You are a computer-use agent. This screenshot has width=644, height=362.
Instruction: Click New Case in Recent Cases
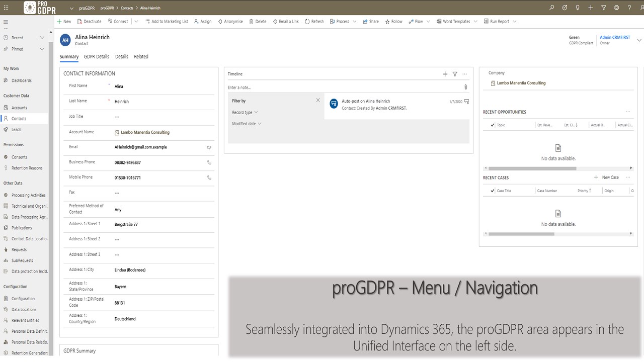[606, 177]
